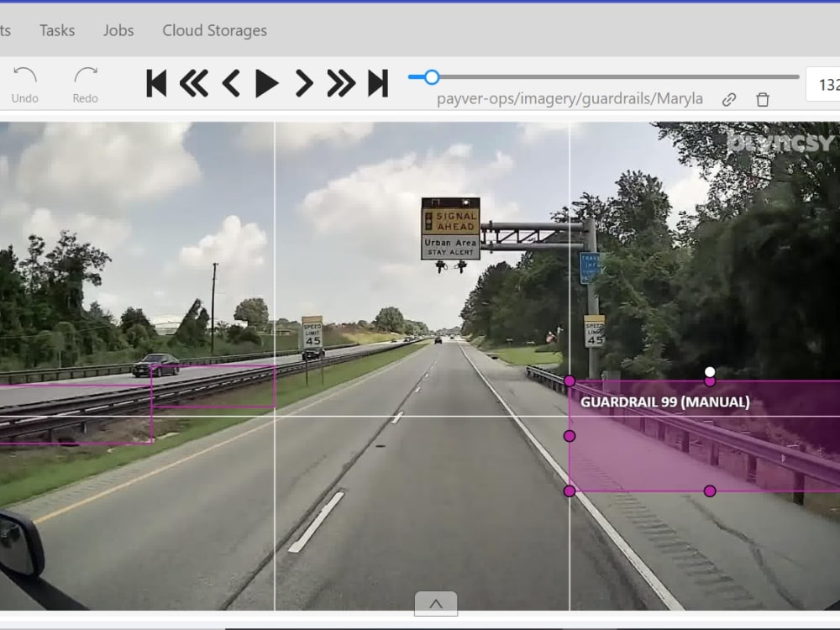840x630 pixels.
Task: Start playback with the Play button
Action: (267, 83)
